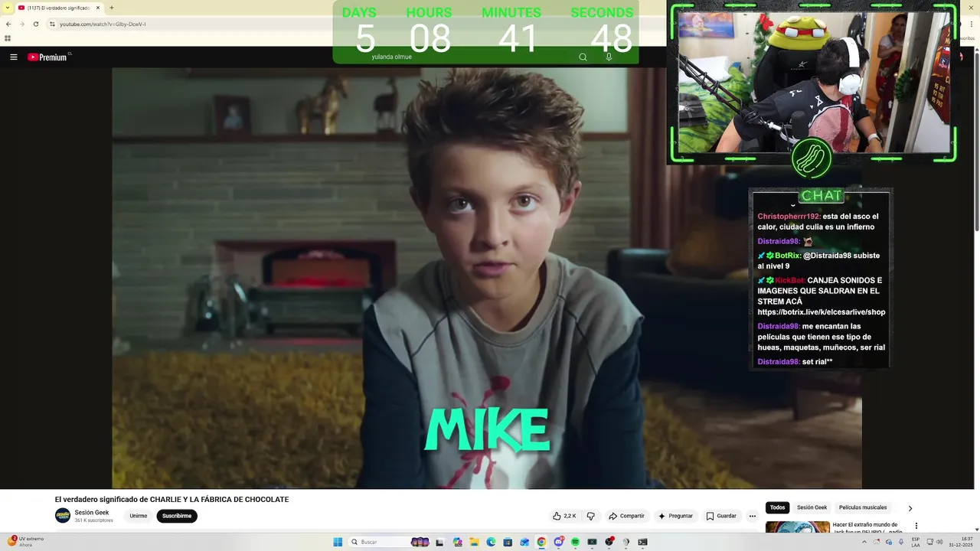
Task: Start voice search with microphone icon
Action: coord(609,57)
